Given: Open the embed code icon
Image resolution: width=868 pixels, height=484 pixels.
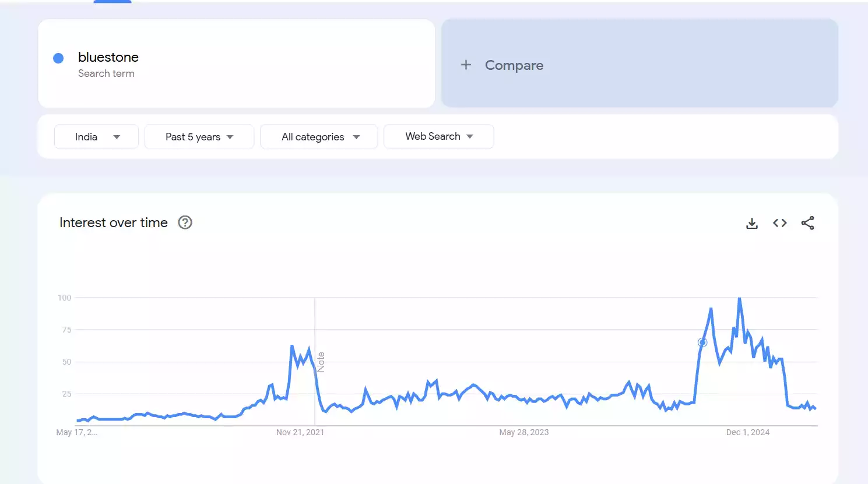Looking at the screenshot, I should [x=780, y=223].
